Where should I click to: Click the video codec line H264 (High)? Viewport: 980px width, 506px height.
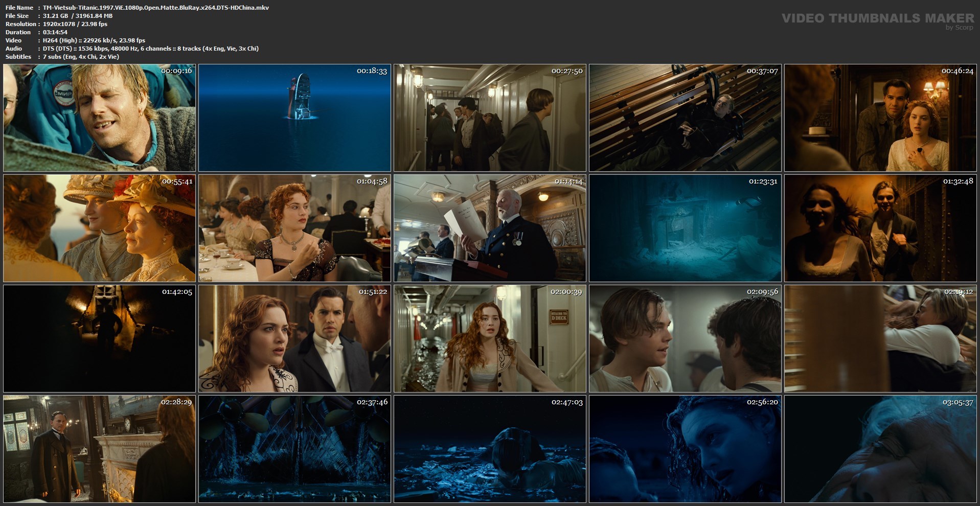click(x=94, y=40)
